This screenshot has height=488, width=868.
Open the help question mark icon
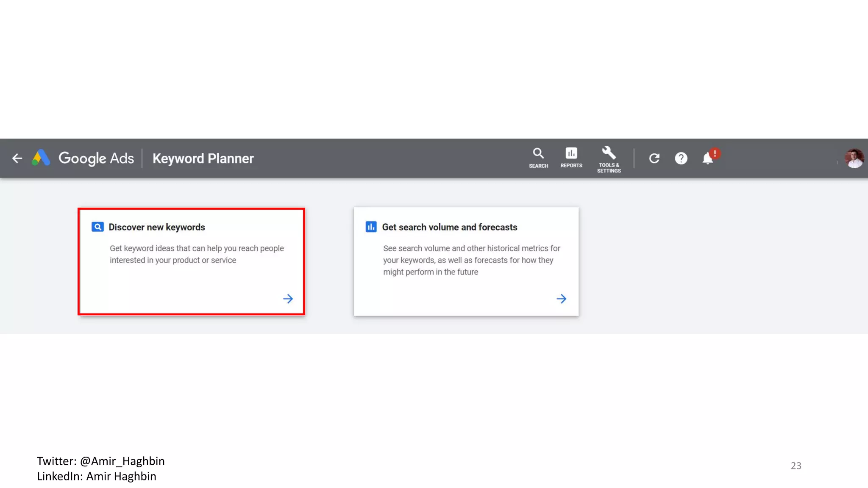click(x=681, y=158)
